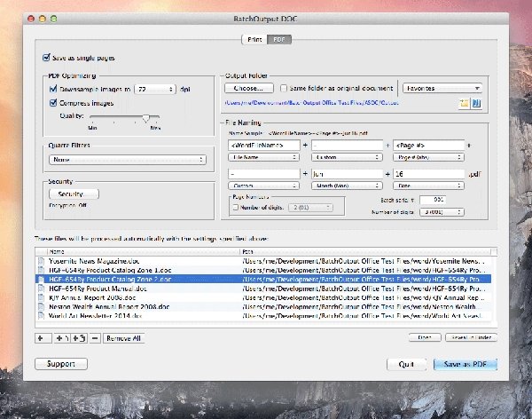Select HGF-654Ry Product Catalog Zone 1.doc row
The width and height of the screenshot is (532, 419).
(x=263, y=270)
